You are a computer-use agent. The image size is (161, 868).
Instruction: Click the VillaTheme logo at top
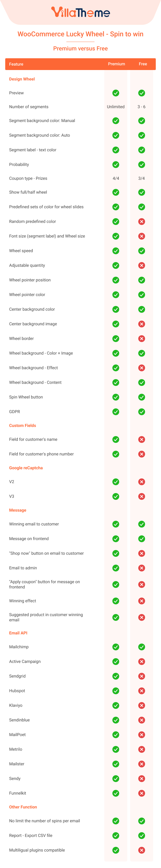click(x=80, y=13)
